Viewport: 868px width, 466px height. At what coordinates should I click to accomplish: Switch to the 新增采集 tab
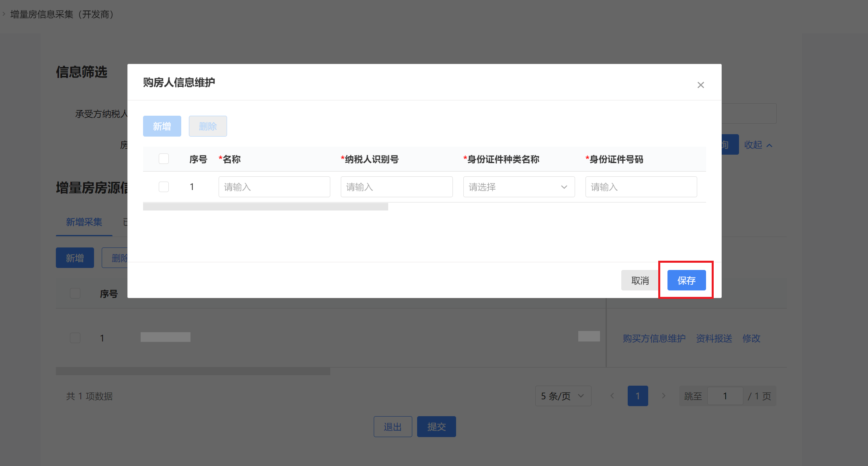click(84, 222)
